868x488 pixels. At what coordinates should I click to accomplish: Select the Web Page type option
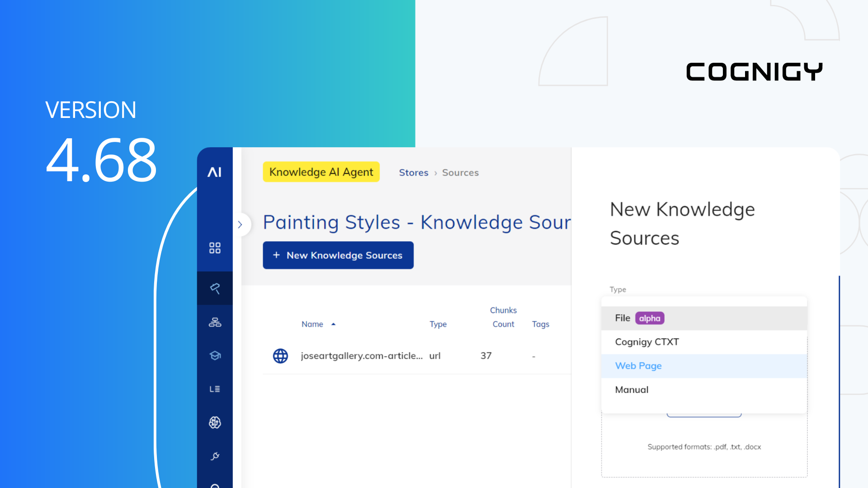click(x=638, y=366)
